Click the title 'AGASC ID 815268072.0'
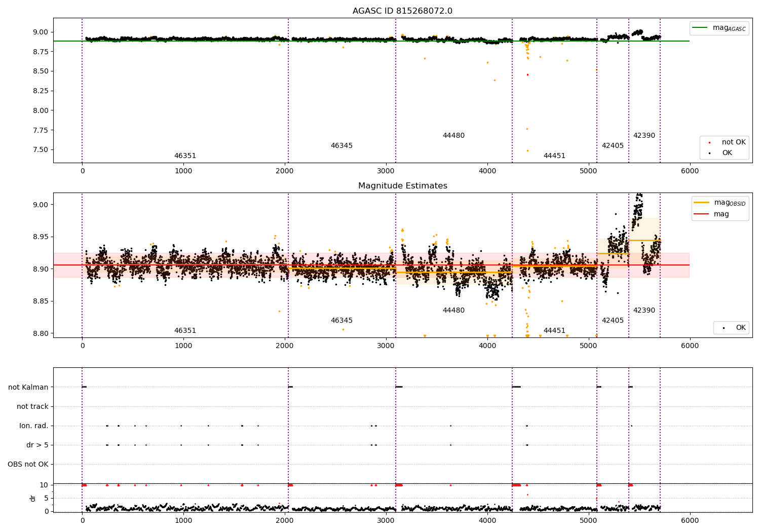The image size is (760, 532). (x=402, y=11)
